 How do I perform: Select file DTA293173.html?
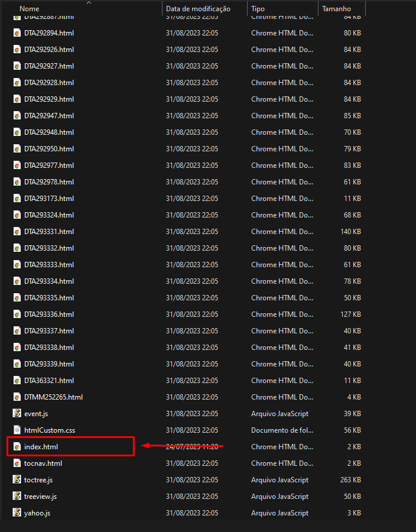[x=49, y=199]
